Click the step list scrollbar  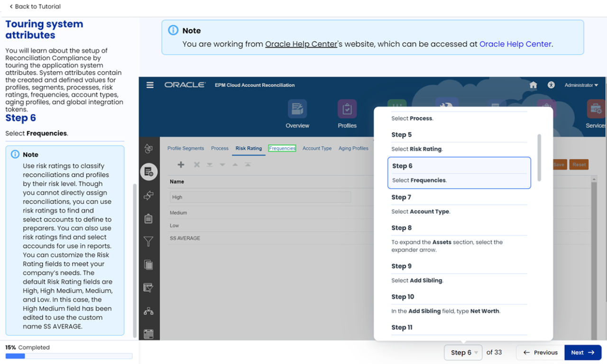[x=539, y=157]
